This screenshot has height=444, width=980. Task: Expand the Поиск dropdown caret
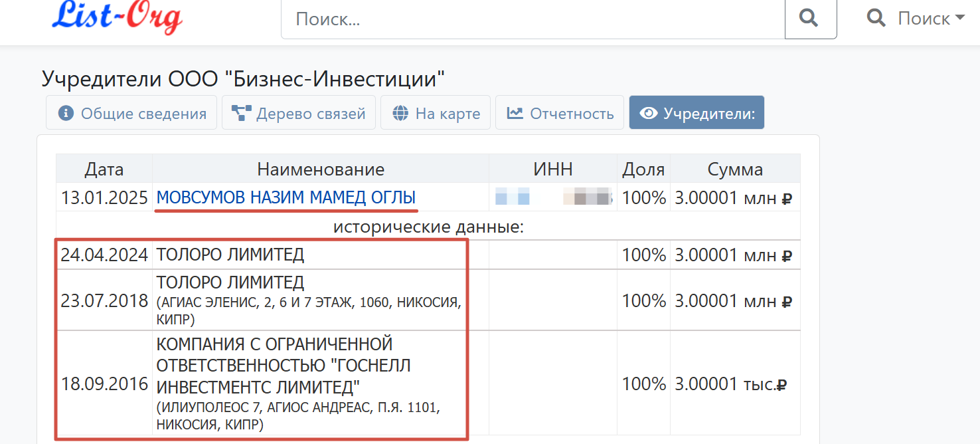pyautogui.click(x=959, y=18)
